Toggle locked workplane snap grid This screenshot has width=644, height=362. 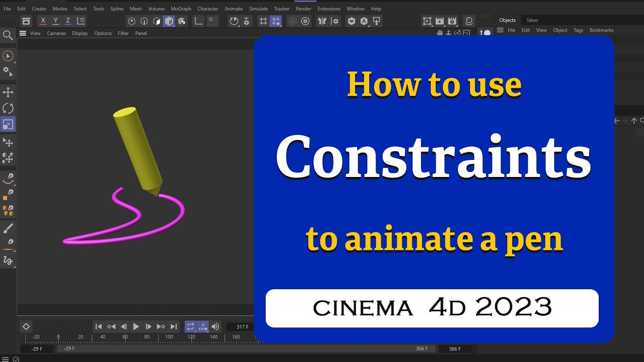pos(276,21)
